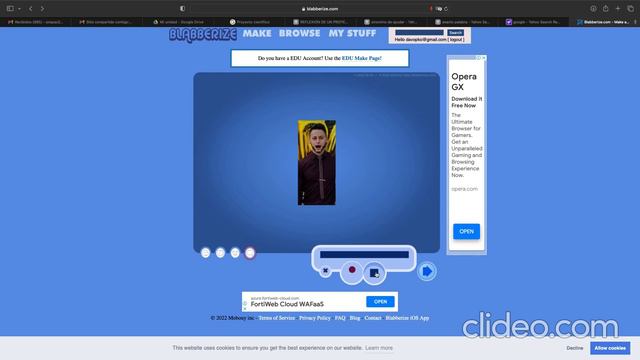Open the MAKE menu
This screenshot has height=360, width=640.
[257, 33]
